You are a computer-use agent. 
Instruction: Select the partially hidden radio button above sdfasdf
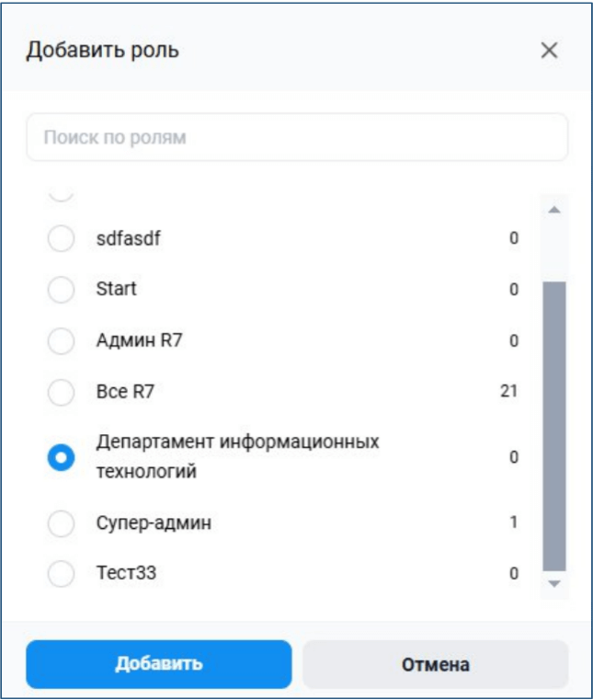pos(61,195)
